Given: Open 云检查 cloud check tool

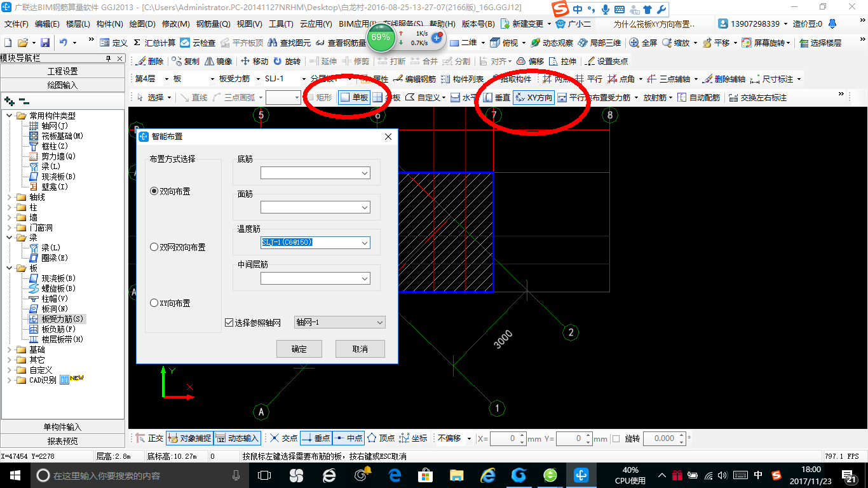Looking at the screenshot, I should (198, 43).
